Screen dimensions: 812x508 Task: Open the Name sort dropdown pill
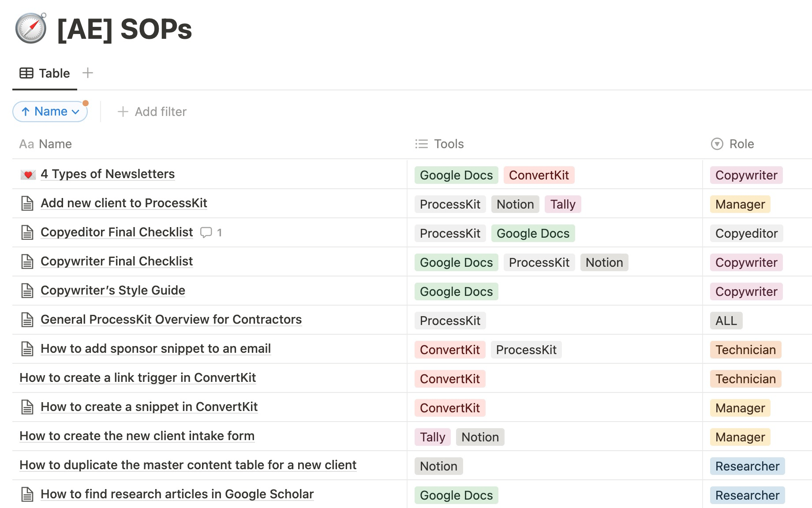pos(50,112)
